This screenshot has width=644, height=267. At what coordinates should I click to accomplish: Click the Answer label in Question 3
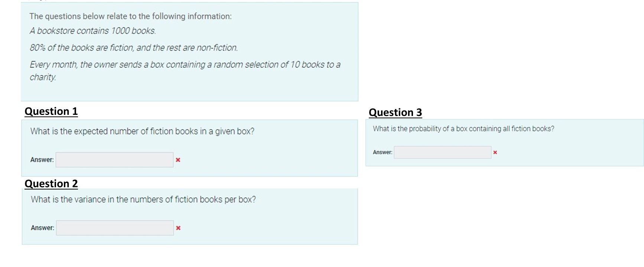(382, 152)
